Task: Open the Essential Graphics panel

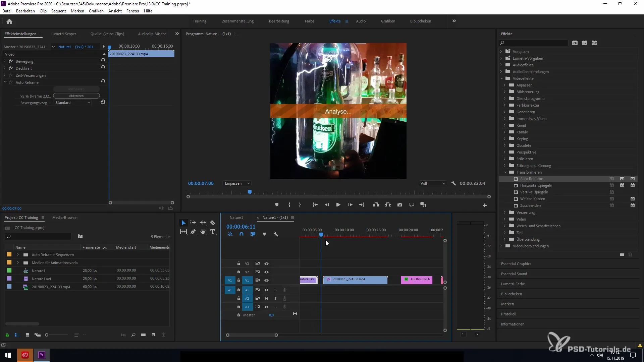Action: (x=516, y=264)
